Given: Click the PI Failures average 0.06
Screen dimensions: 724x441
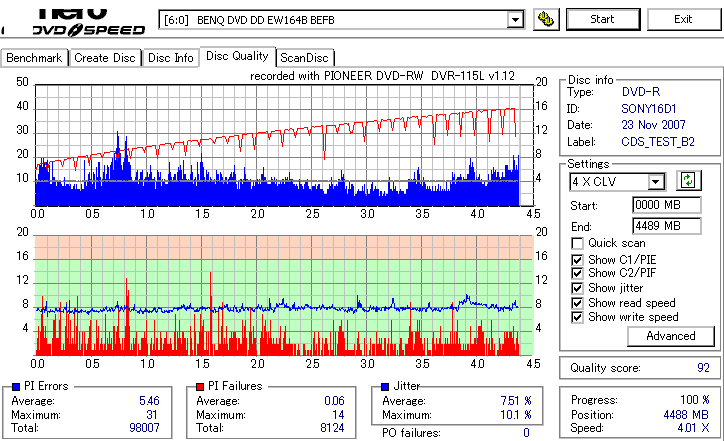Looking at the screenshot, I should [x=334, y=401].
